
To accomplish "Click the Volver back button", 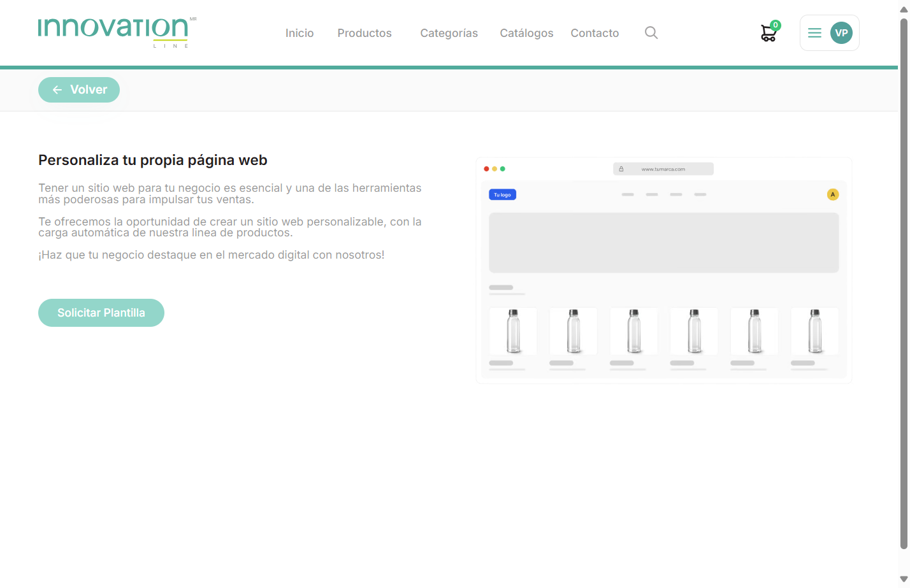I will pyautogui.click(x=79, y=90).
